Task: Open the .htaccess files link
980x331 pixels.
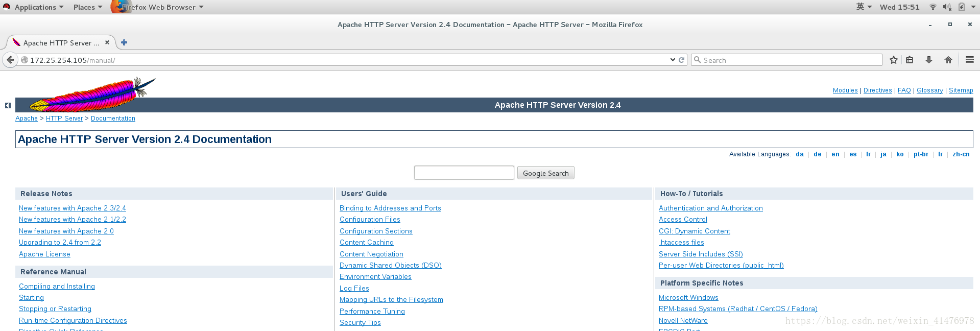Action: pyautogui.click(x=681, y=242)
